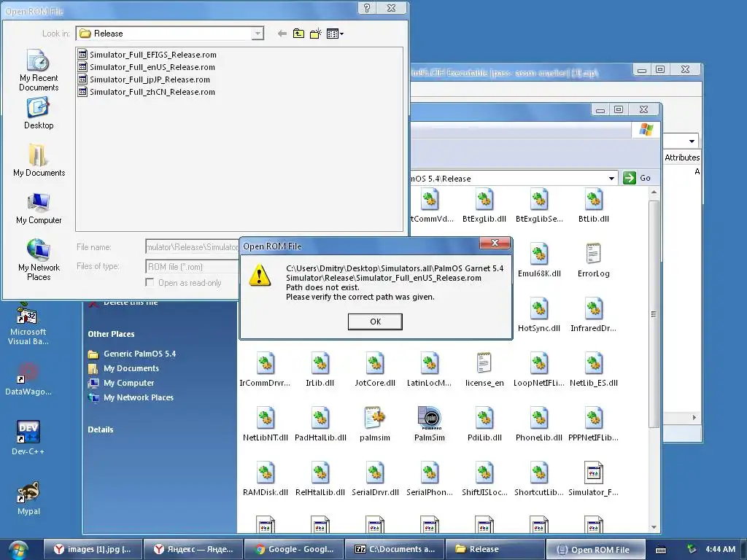Click the keyboard icon in system tray

(x=661, y=550)
